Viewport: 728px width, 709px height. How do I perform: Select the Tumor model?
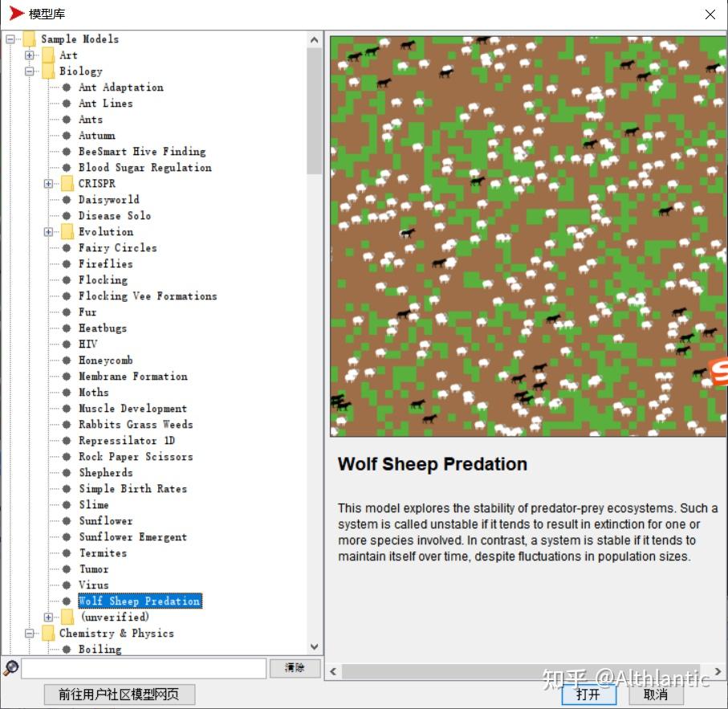pos(93,569)
